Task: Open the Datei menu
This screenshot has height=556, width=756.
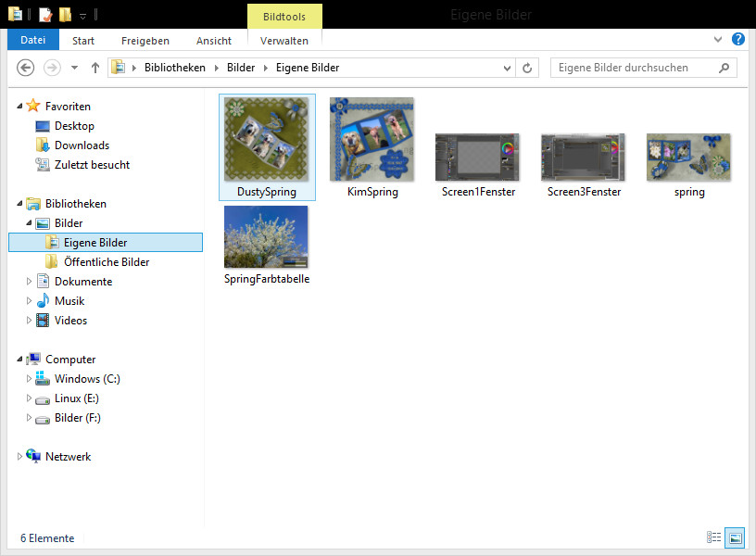Action: pyautogui.click(x=33, y=40)
